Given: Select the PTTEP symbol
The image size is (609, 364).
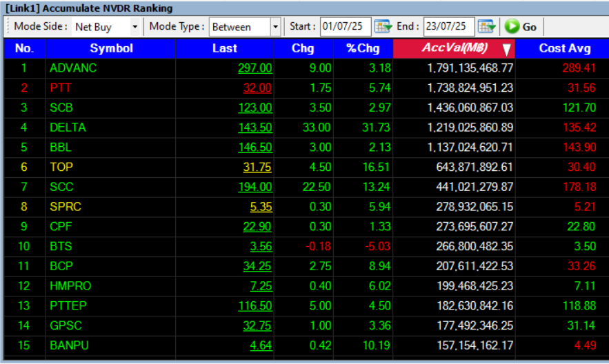Looking at the screenshot, I should pos(68,306).
